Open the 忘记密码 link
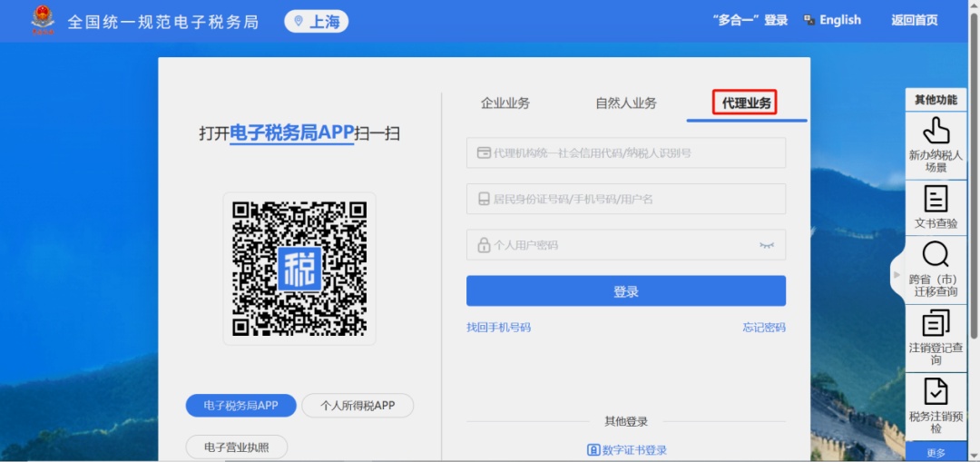 tap(764, 327)
